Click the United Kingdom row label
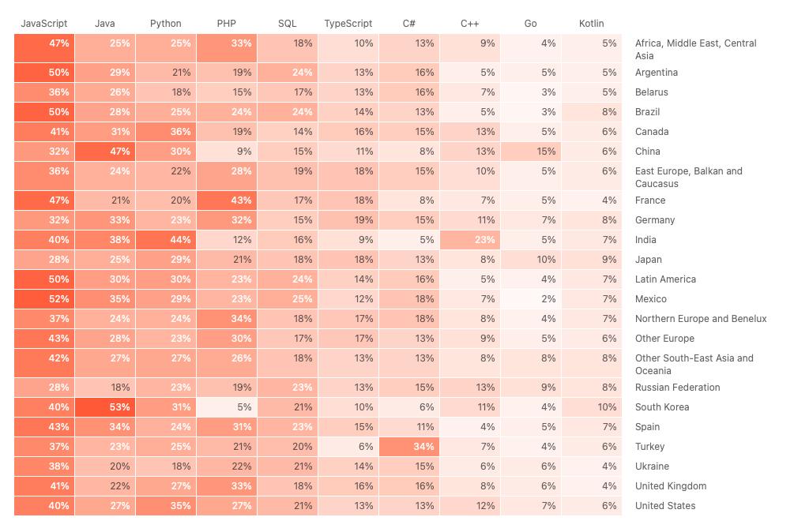 pyautogui.click(x=670, y=486)
